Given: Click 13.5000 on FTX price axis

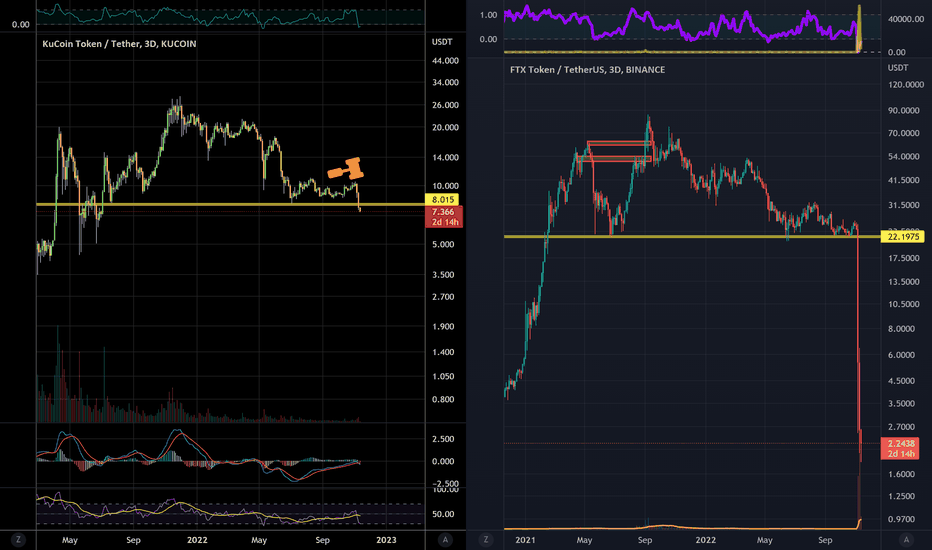Looking at the screenshot, I should point(903,282).
